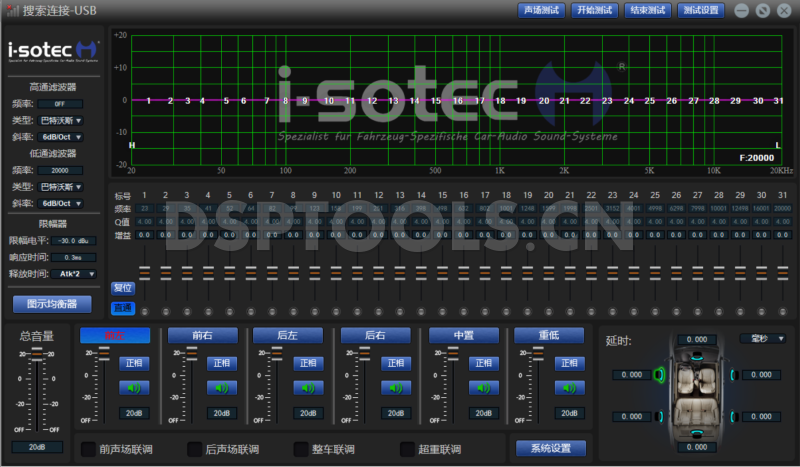
Task: Click the H high-pass marker on graph
Action: pyautogui.click(x=132, y=145)
